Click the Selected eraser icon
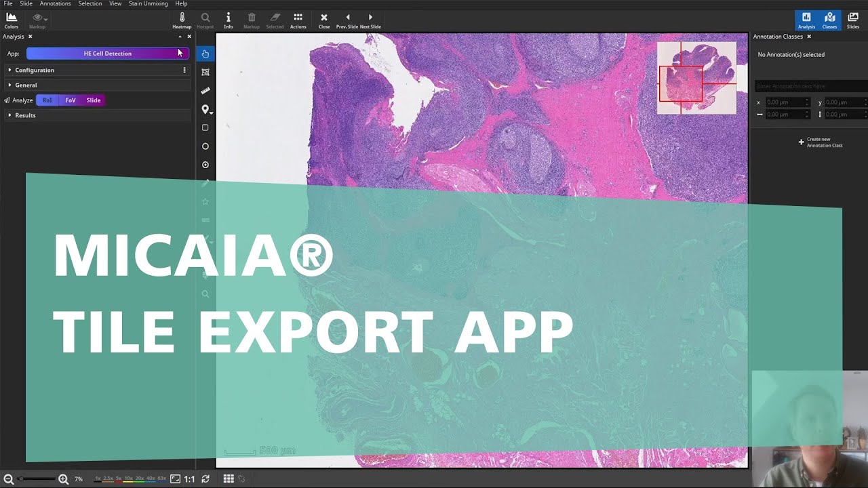 tap(275, 20)
